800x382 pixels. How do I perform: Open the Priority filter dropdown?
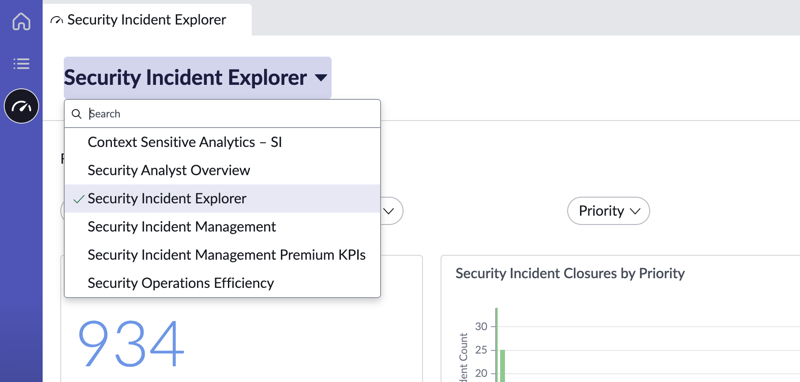coord(608,211)
